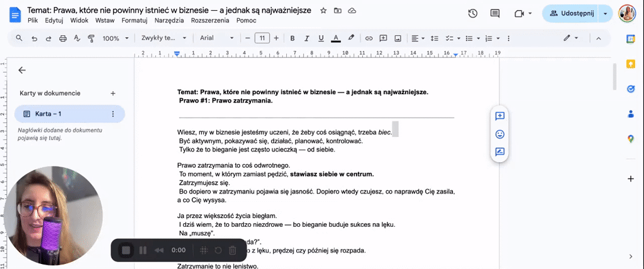The width and height of the screenshot is (644, 269).
Task: Click the font size field
Action: [262, 38]
